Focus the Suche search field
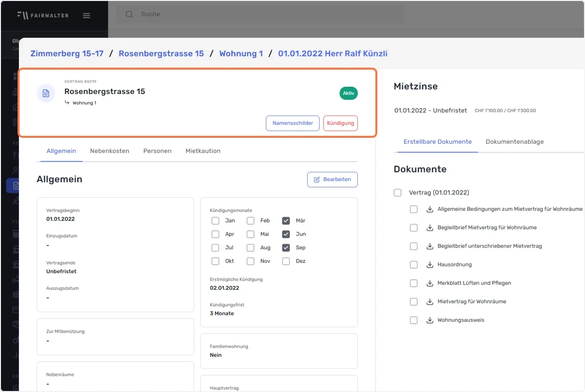This screenshot has width=585, height=392. tap(263, 14)
